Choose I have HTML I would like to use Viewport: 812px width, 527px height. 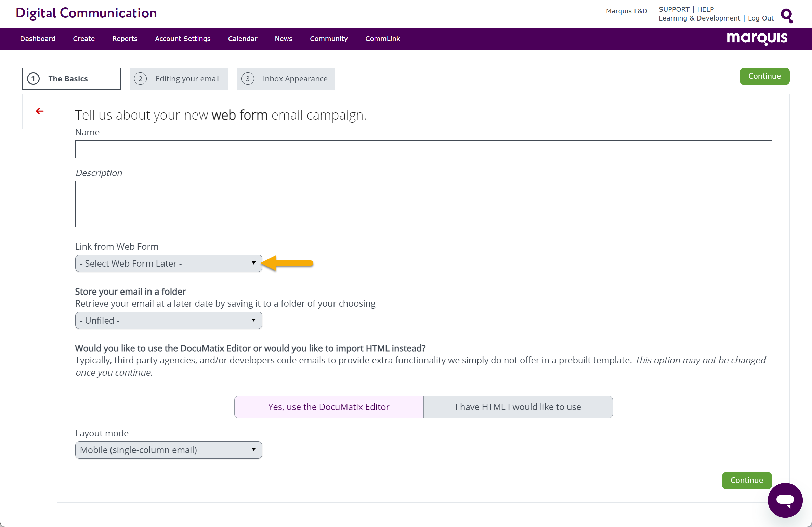tap(518, 407)
